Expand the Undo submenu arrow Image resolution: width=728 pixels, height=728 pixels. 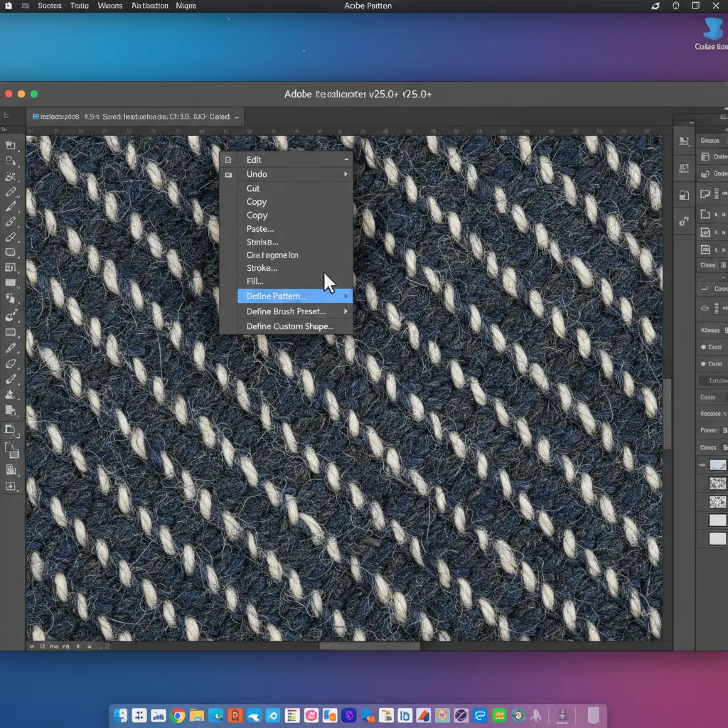pos(346,174)
